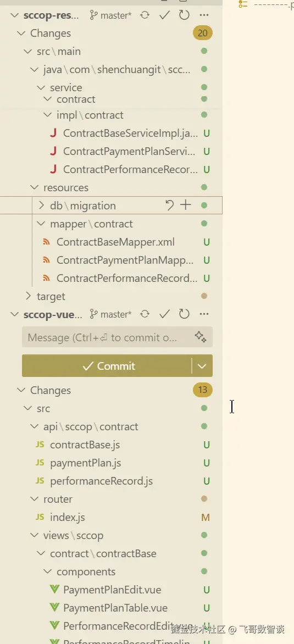Discard changes in db\migration folder
294x644 pixels.
(170, 206)
